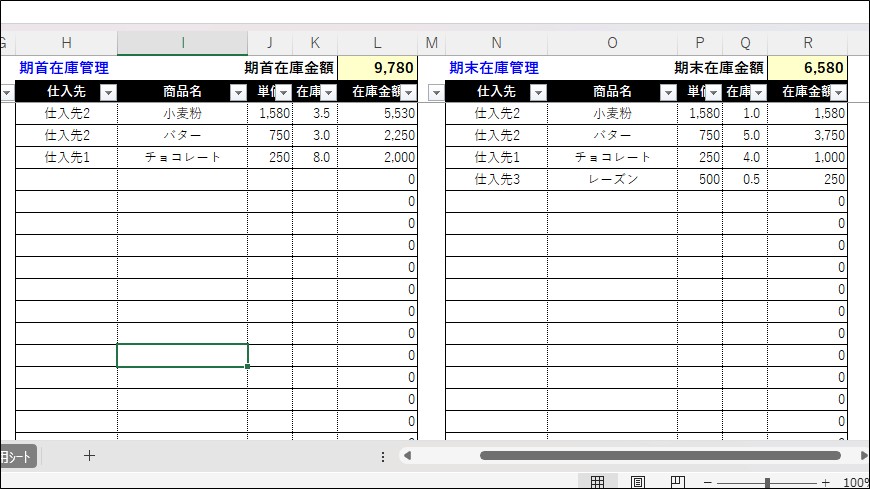Select column H header
This screenshot has width=870, height=489.
pyautogui.click(x=66, y=42)
